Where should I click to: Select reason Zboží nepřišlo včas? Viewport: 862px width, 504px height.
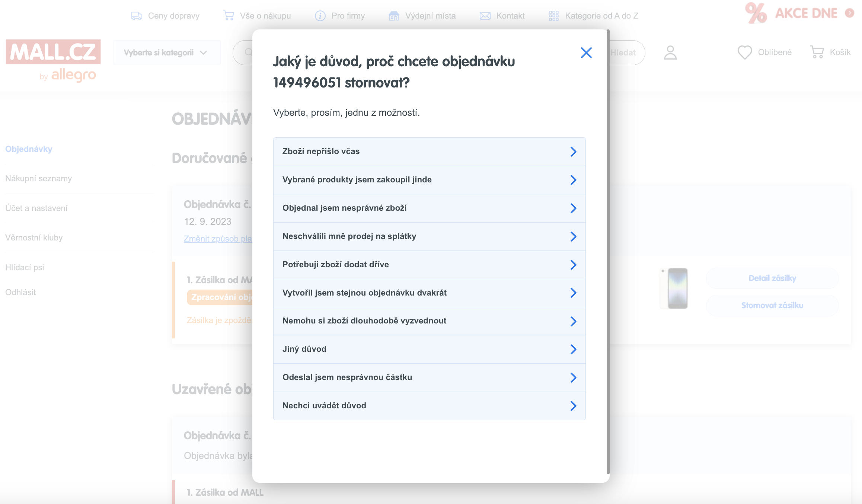429,151
